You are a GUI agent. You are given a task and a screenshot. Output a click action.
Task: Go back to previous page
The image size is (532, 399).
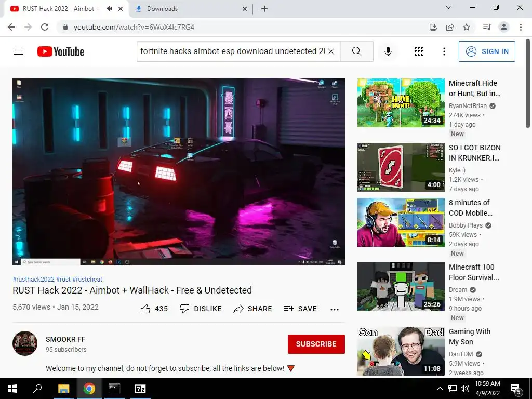(11, 27)
